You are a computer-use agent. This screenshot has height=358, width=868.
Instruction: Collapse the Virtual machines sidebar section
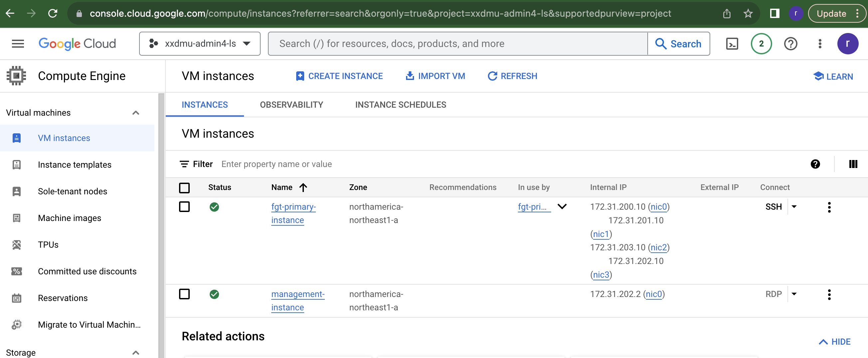point(136,112)
